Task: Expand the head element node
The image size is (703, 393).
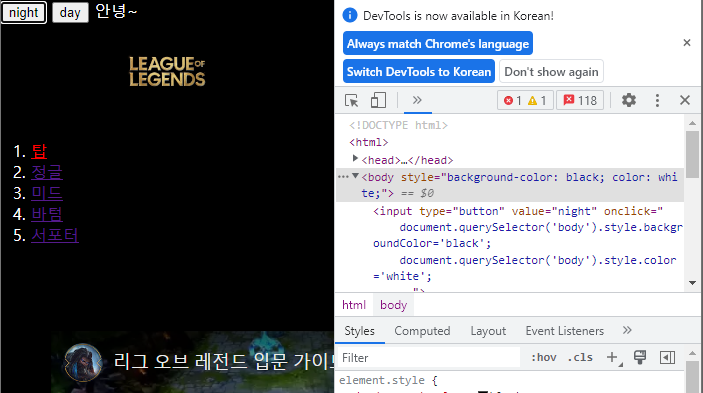Action: (x=355, y=158)
